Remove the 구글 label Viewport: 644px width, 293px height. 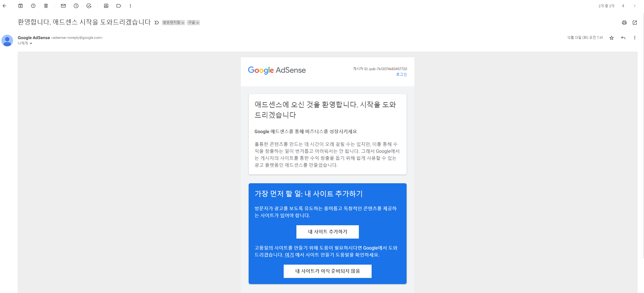click(198, 23)
